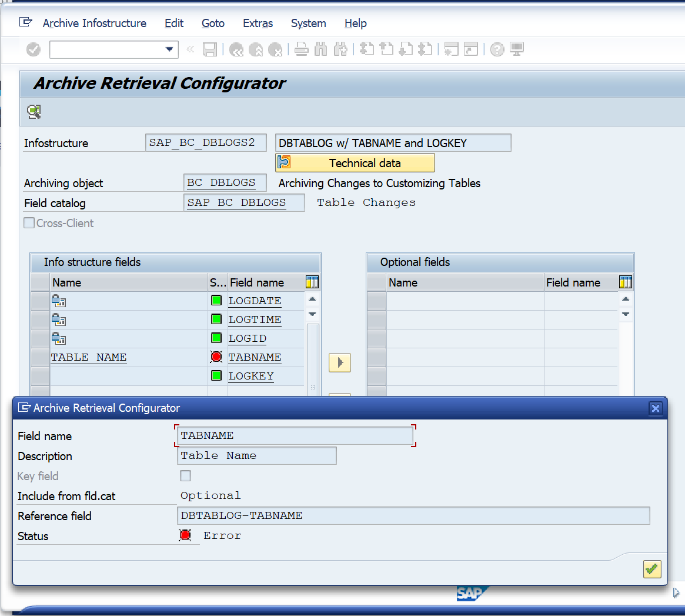Click the Generate Shortcut icon
Viewport: 685px width, 616px height.
[471, 49]
